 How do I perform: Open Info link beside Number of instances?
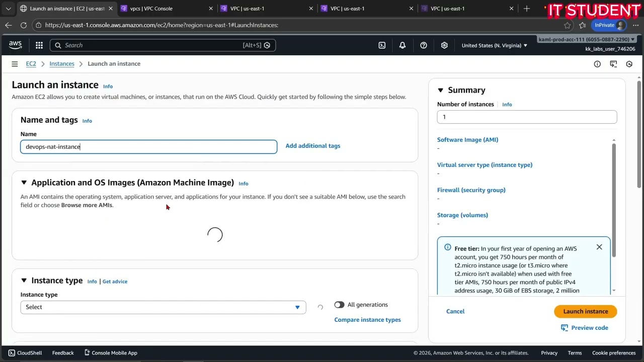tap(507, 105)
